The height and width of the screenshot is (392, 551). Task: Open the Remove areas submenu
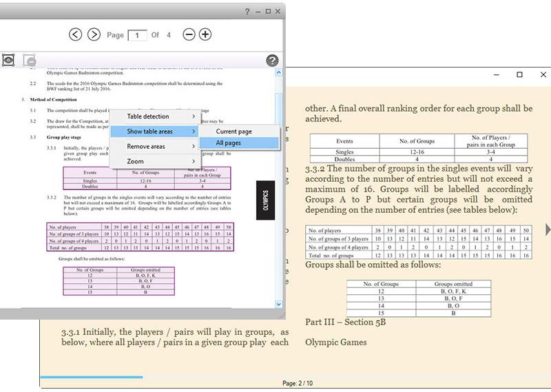pyautogui.click(x=156, y=146)
